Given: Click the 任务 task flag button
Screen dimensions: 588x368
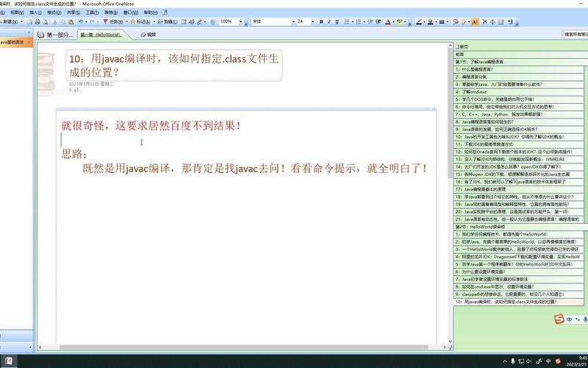Looking at the screenshot, I should (113, 22).
